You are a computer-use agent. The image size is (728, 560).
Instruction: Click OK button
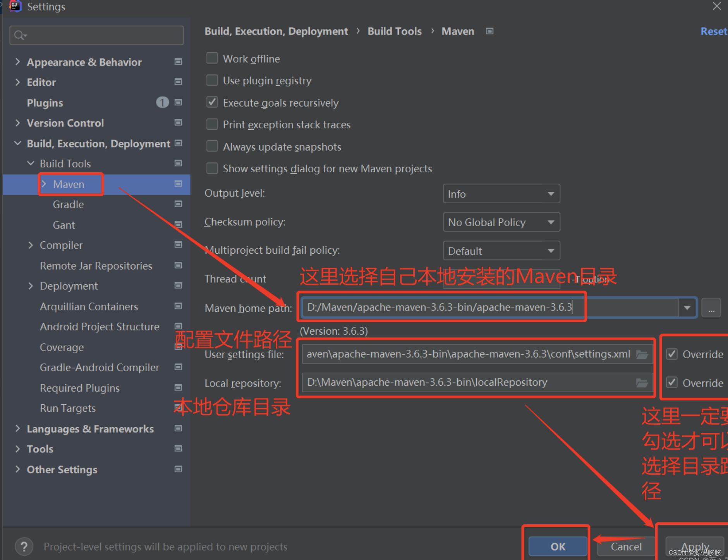(x=558, y=546)
